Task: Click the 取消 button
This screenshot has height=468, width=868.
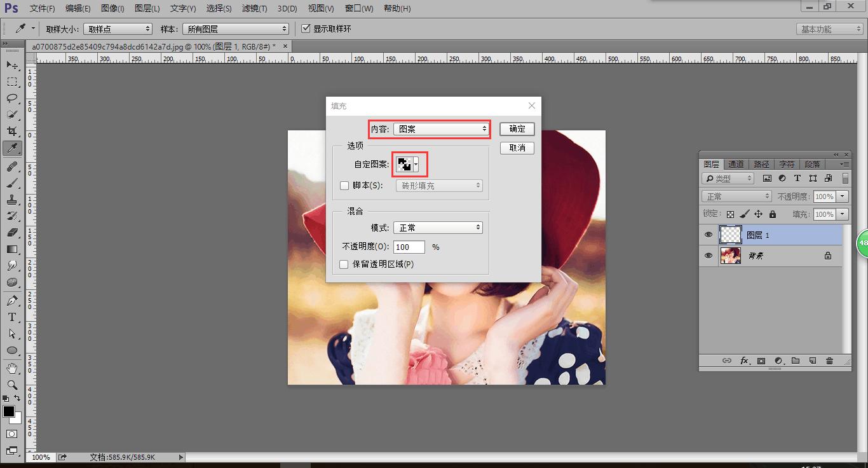Action: click(517, 148)
